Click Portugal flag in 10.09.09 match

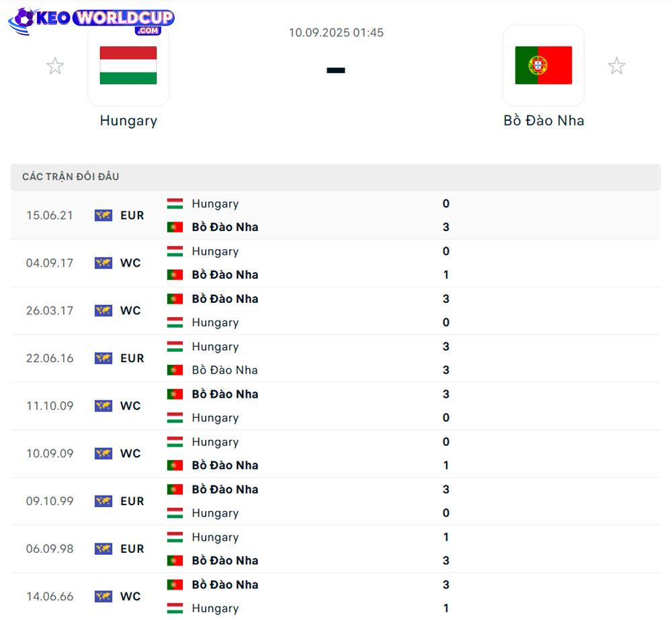pyautogui.click(x=175, y=465)
